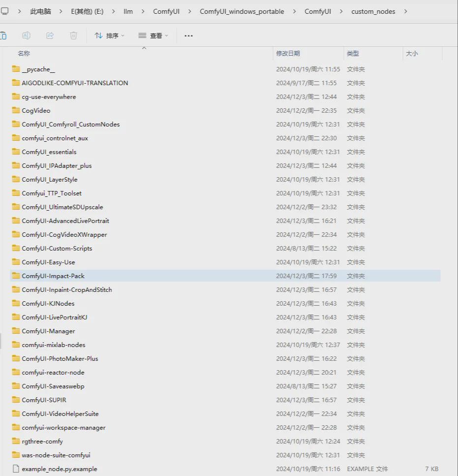Image resolution: width=458 pixels, height=476 pixels.
Task: Click the Rename icon in the toolbar
Action: pos(26,35)
